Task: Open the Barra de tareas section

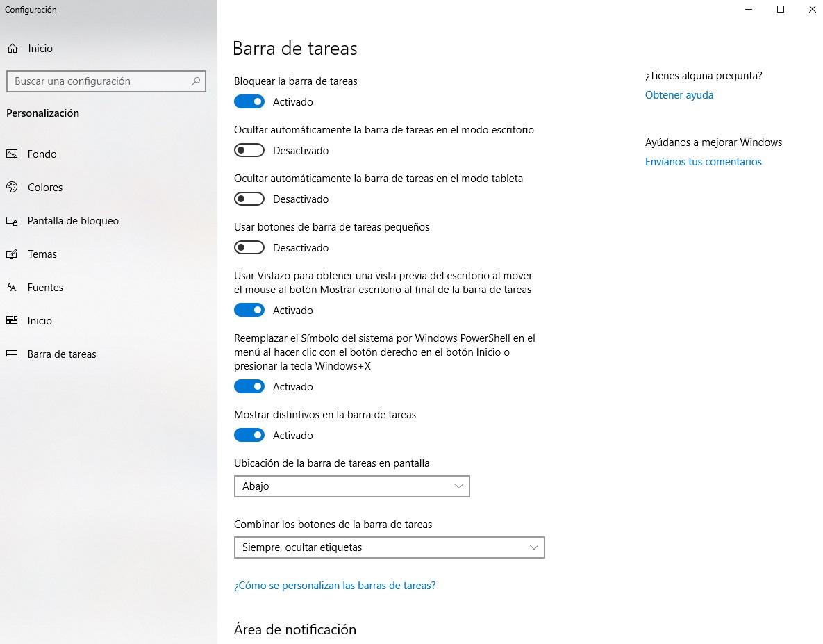Action: [62, 354]
